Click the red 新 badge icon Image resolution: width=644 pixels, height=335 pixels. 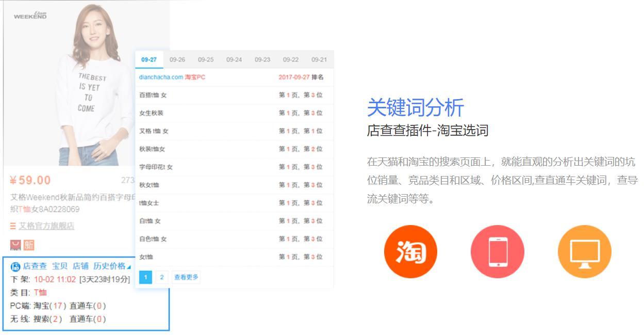pos(29,246)
